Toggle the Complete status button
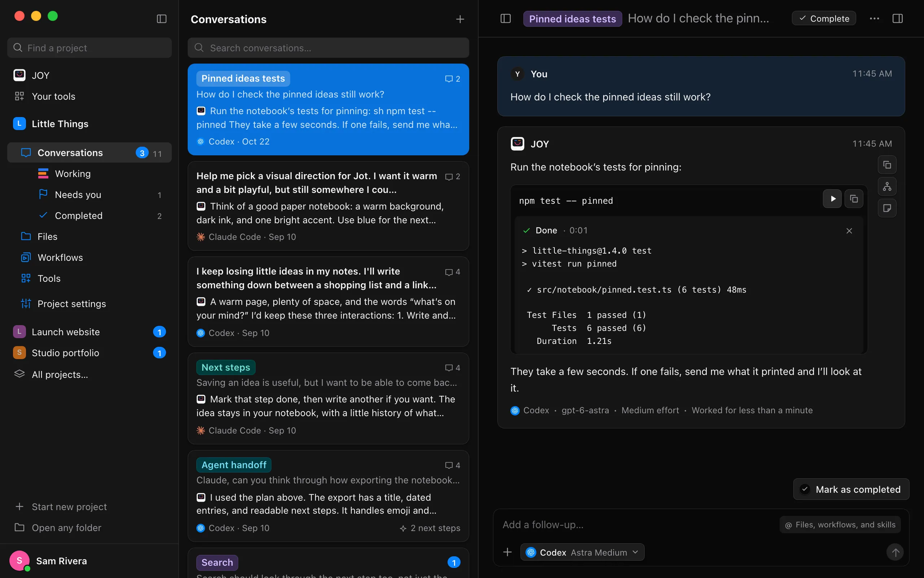 click(824, 18)
